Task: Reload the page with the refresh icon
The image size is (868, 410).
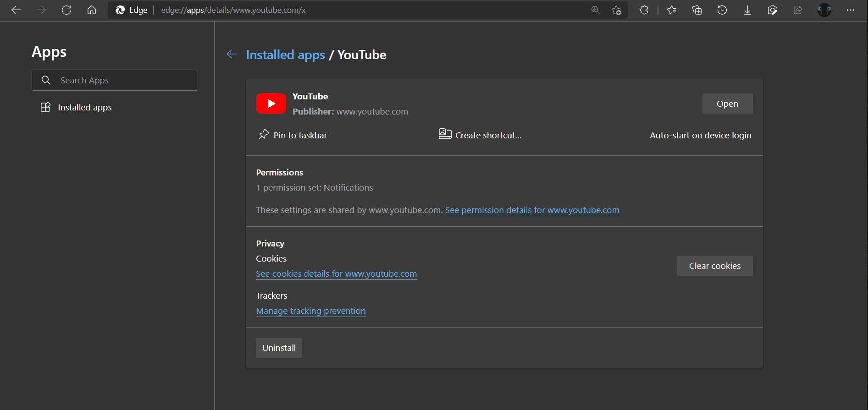Action: [x=66, y=10]
